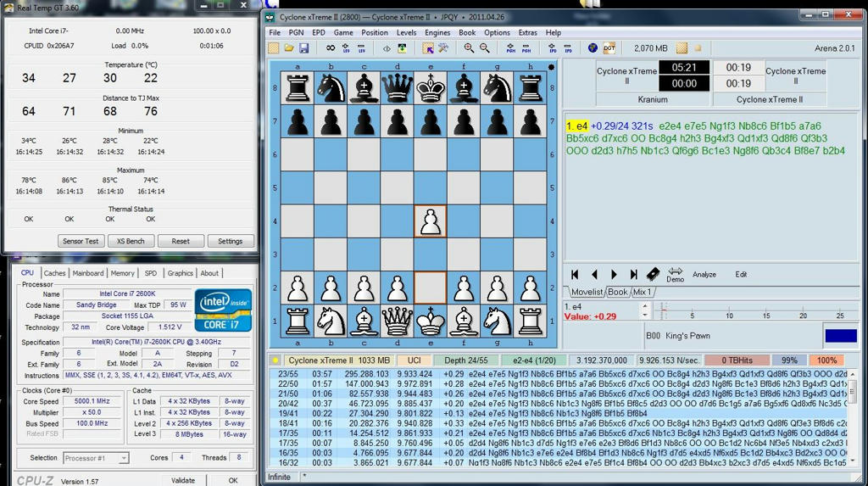Click Analyze button in Arena
Screen dimensions: 868x486
[704, 274]
